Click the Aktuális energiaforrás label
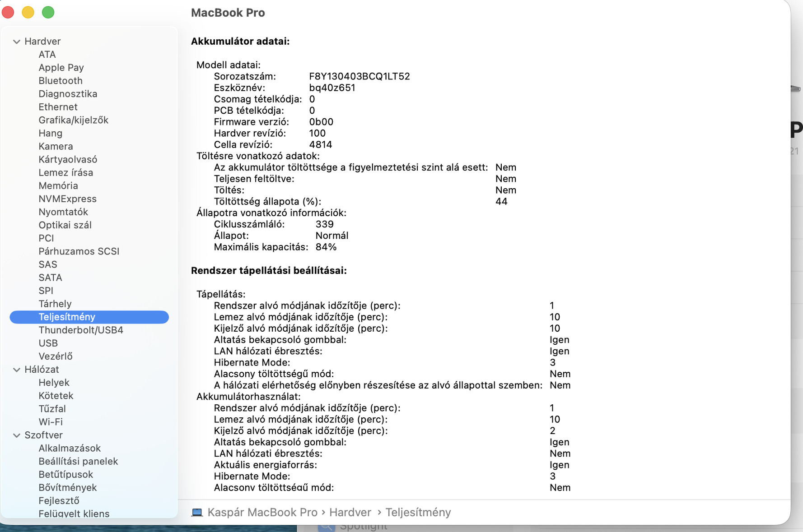Image resolution: width=803 pixels, height=532 pixels. 266,465
